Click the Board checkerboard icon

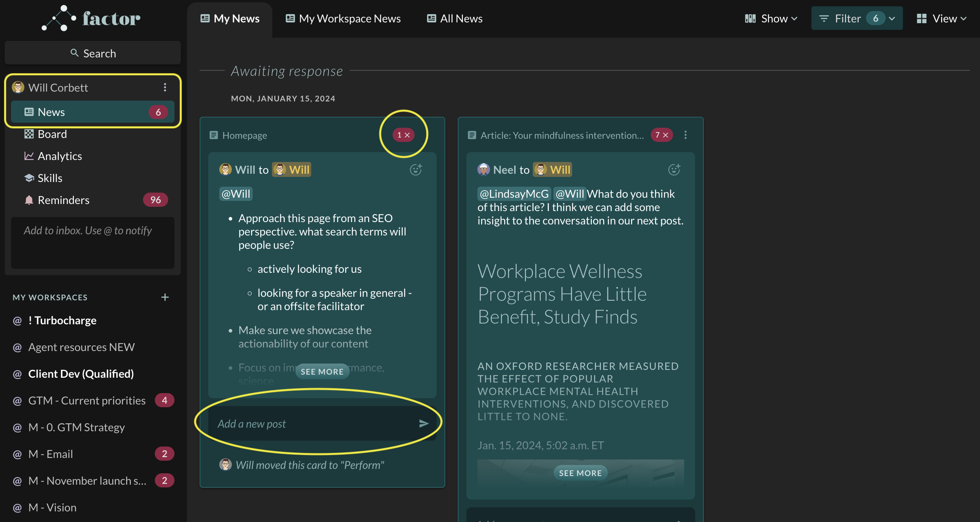(x=29, y=134)
